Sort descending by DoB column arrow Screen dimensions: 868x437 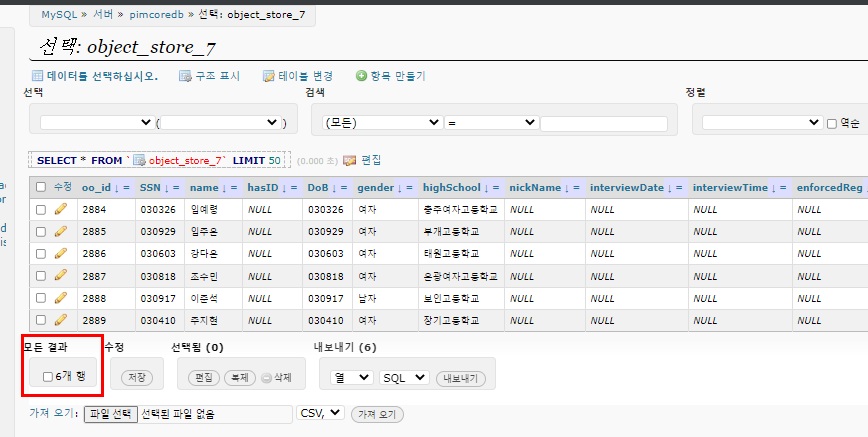click(x=334, y=188)
